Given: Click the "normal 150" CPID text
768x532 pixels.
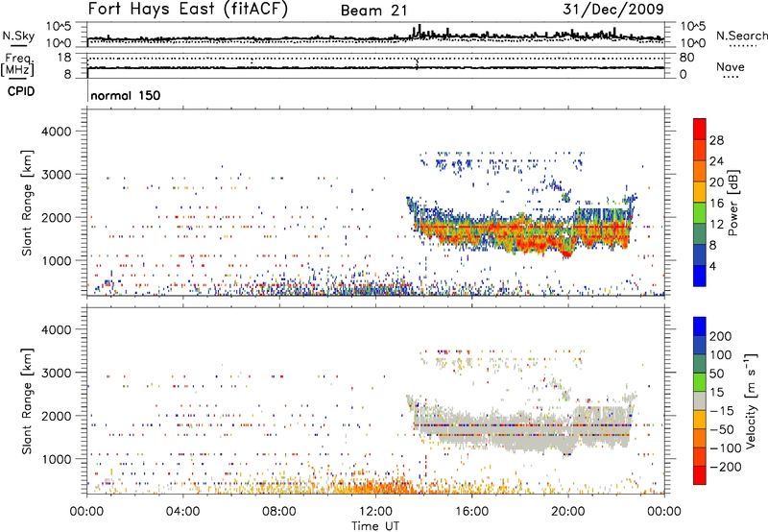Looking at the screenshot, I should click(126, 95).
